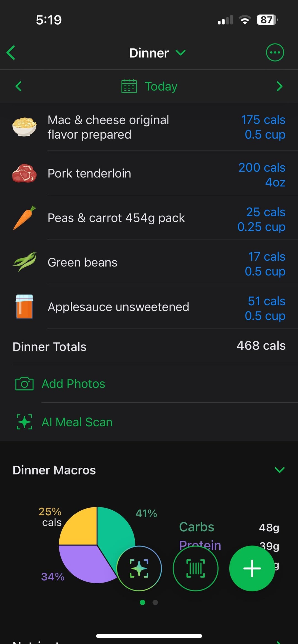This screenshot has width=298, height=644.
Task: Open the barcode scanner
Action: pyautogui.click(x=195, y=568)
